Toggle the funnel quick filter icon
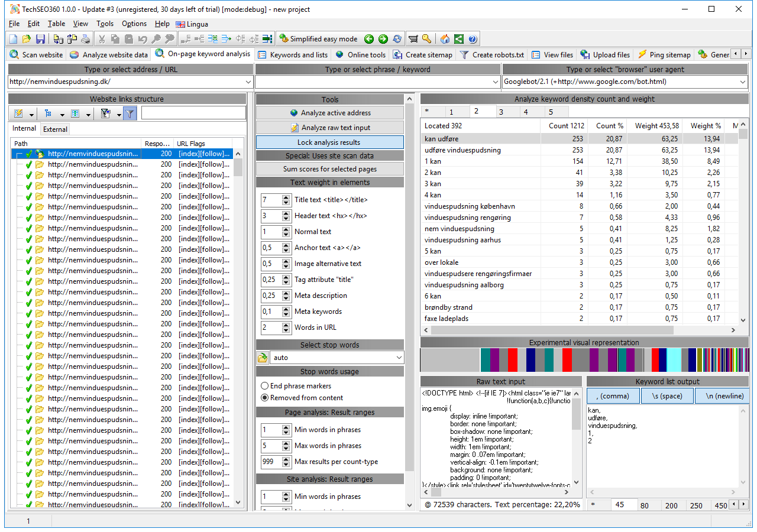 tap(130, 113)
